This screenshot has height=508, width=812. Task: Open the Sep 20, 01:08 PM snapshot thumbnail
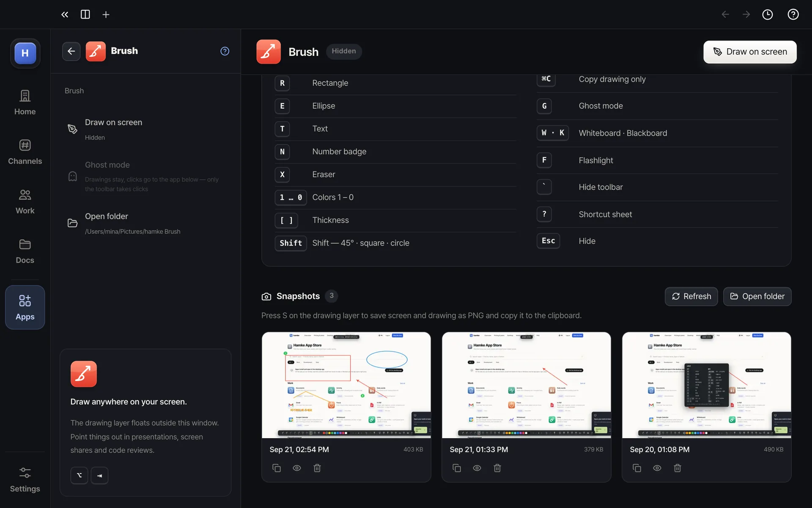pos(707,385)
